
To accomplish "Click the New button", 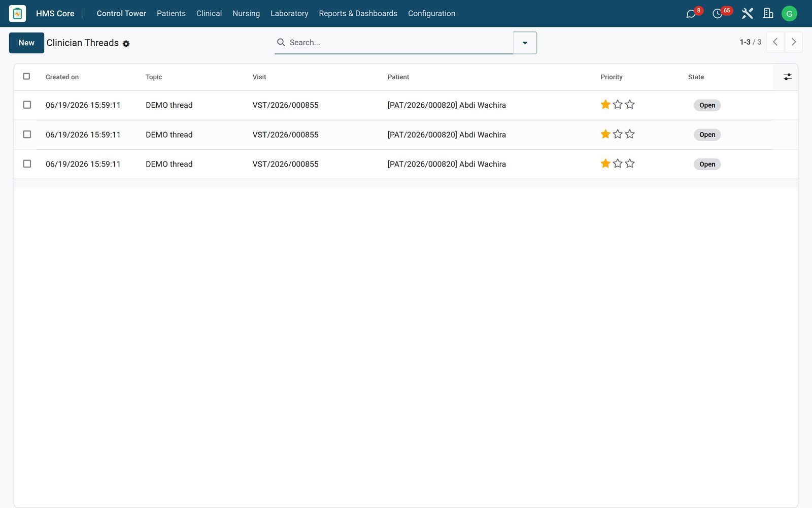I will (x=26, y=43).
